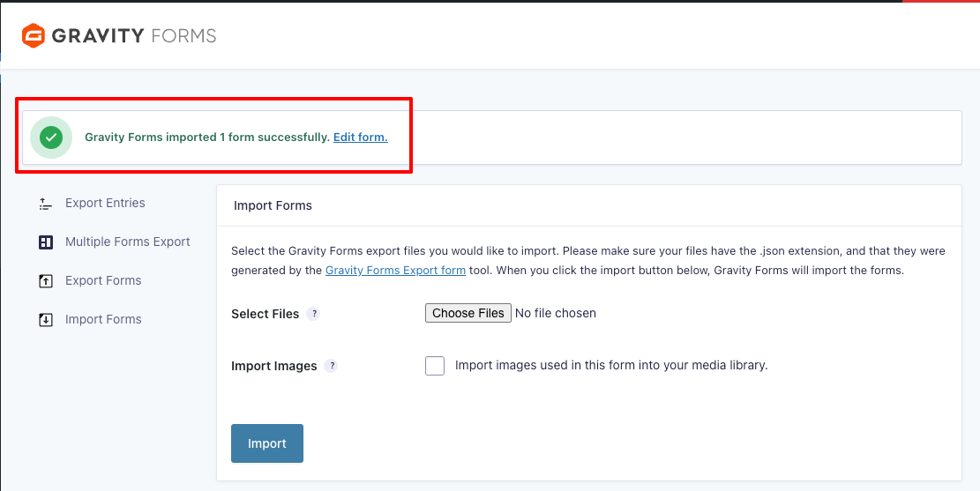This screenshot has width=980, height=491.
Task: Open the Multiple Forms Export section
Action: pos(128,242)
